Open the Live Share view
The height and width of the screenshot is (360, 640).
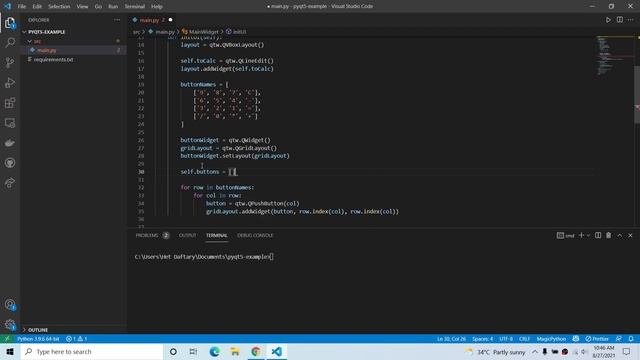coord(10,183)
